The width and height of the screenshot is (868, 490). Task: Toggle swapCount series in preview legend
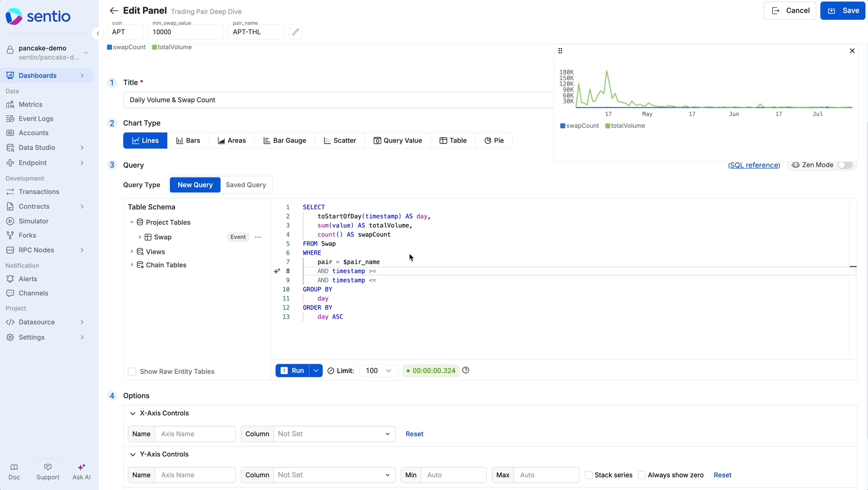[580, 126]
